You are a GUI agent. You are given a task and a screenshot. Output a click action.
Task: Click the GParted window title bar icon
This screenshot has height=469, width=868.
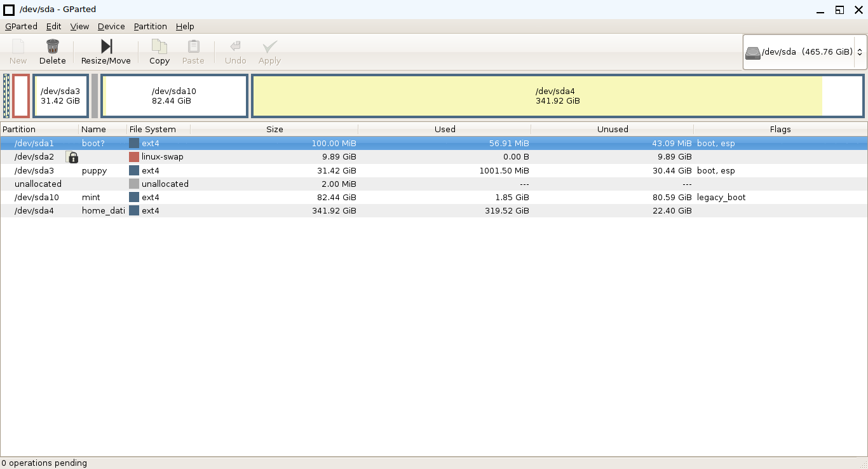(9, 10)
